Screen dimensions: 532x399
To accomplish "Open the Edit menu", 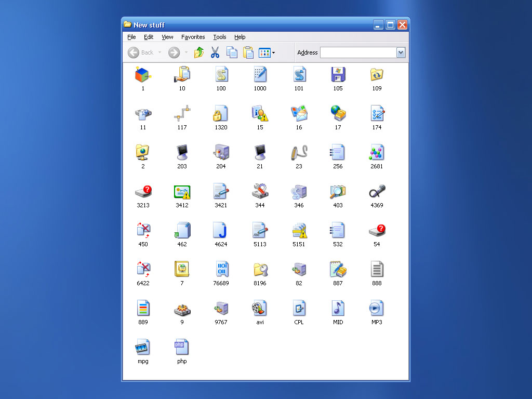I will [149, 37].
